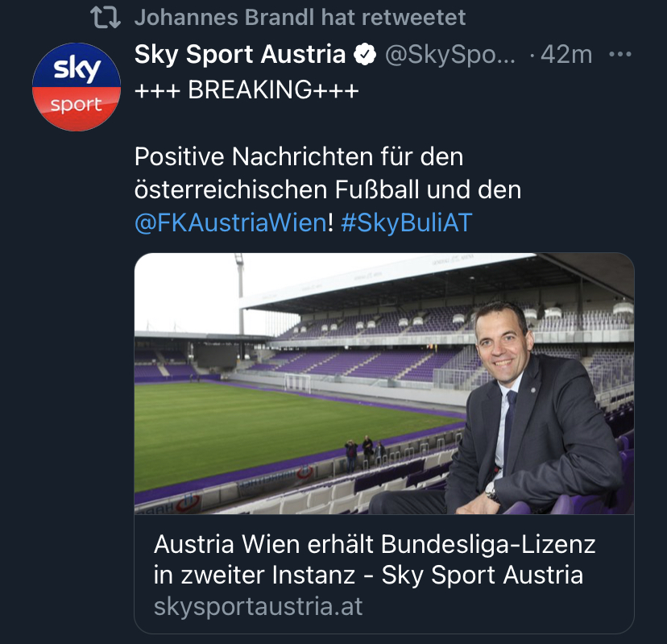The image size is (667, 644).
Task: Open the #SkyBuliAT hashtag
Action: click(407, 222)
